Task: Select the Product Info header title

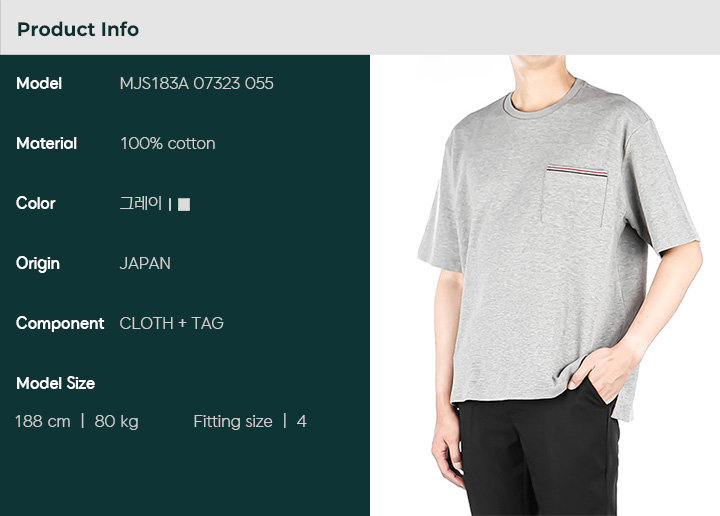Action: click(x=78, y=29)
